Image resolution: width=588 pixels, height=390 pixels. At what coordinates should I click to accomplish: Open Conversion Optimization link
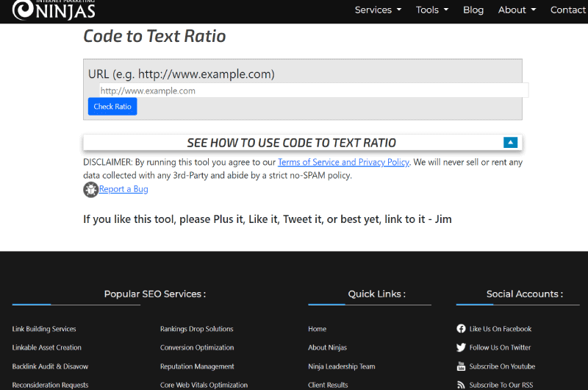197,347
